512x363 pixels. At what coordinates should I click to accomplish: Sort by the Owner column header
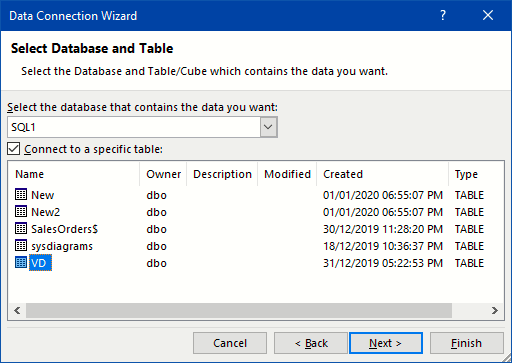click(x=163, y=174)
